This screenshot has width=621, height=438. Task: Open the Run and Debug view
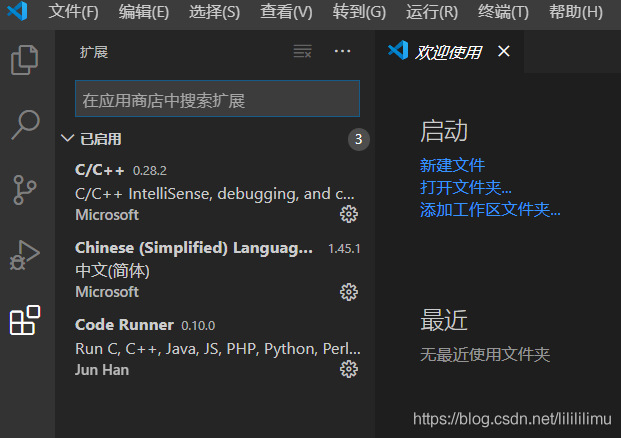click(24, 254)
